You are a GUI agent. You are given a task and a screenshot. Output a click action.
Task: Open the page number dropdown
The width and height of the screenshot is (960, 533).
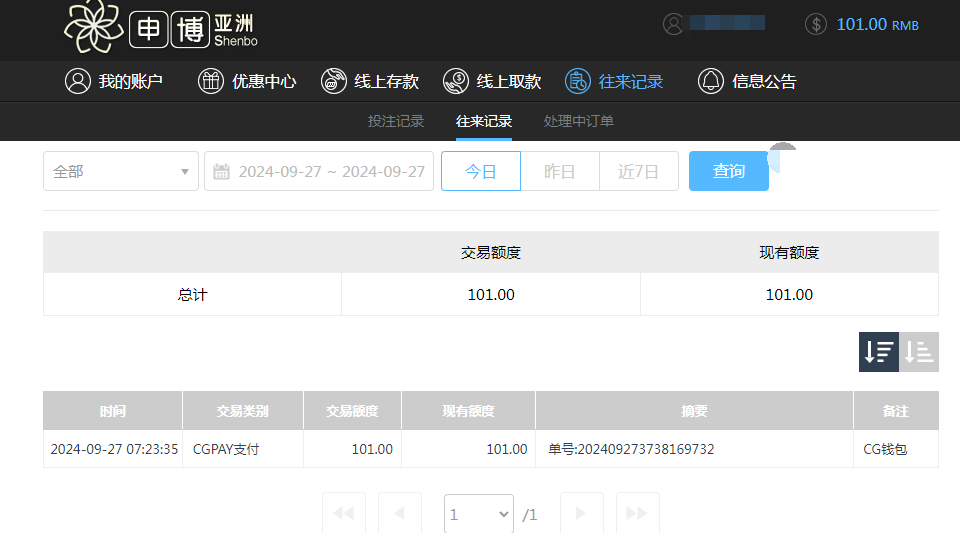(479, 514)
